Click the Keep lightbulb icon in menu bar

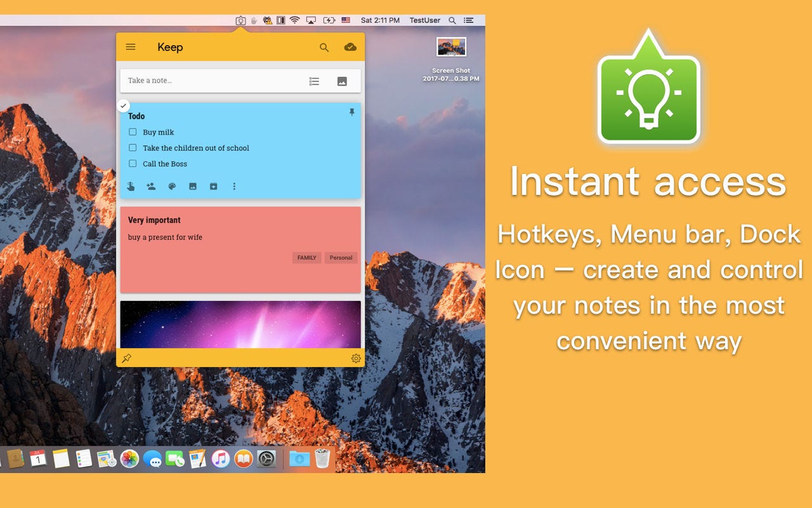tap(240, 20)
